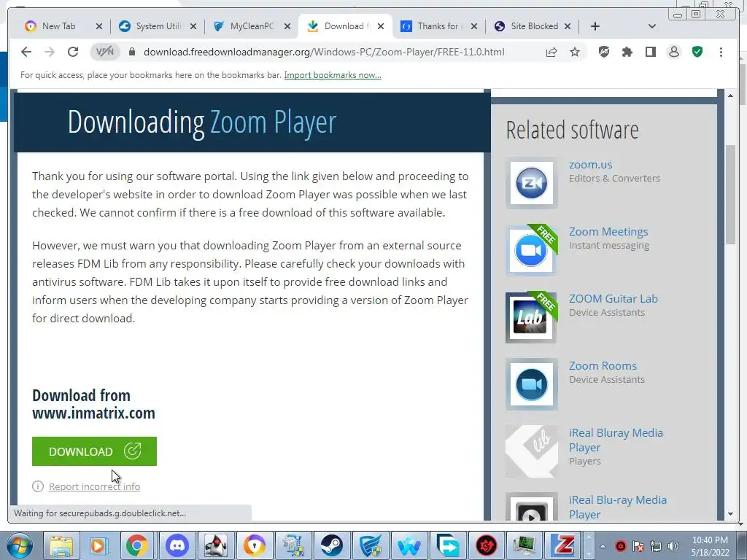Screen dimensions: 747x560
Task: Go back to the previous page
Action: pyautogui.click(x=26, y=52)
